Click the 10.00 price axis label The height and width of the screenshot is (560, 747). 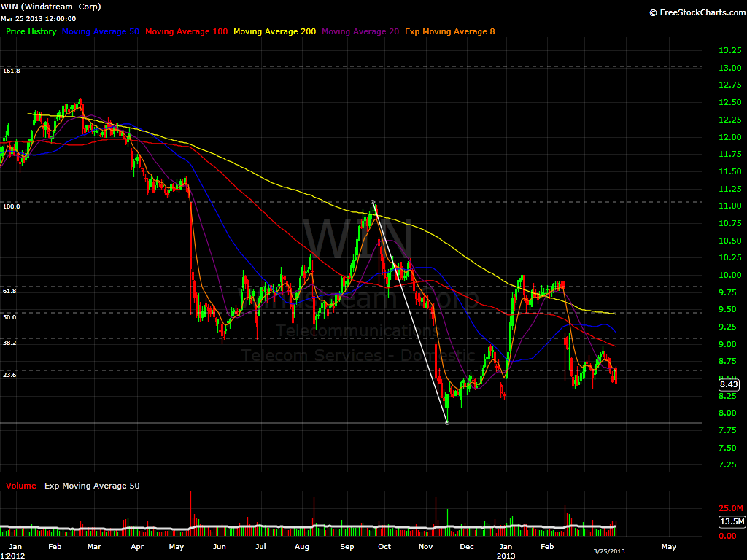coord(711,275)
